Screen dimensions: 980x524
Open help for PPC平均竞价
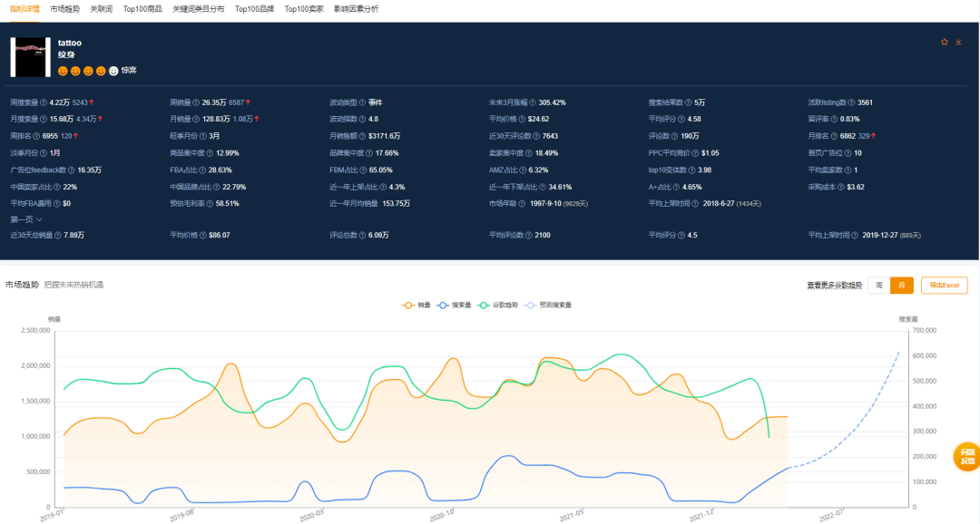pos(695,153)
